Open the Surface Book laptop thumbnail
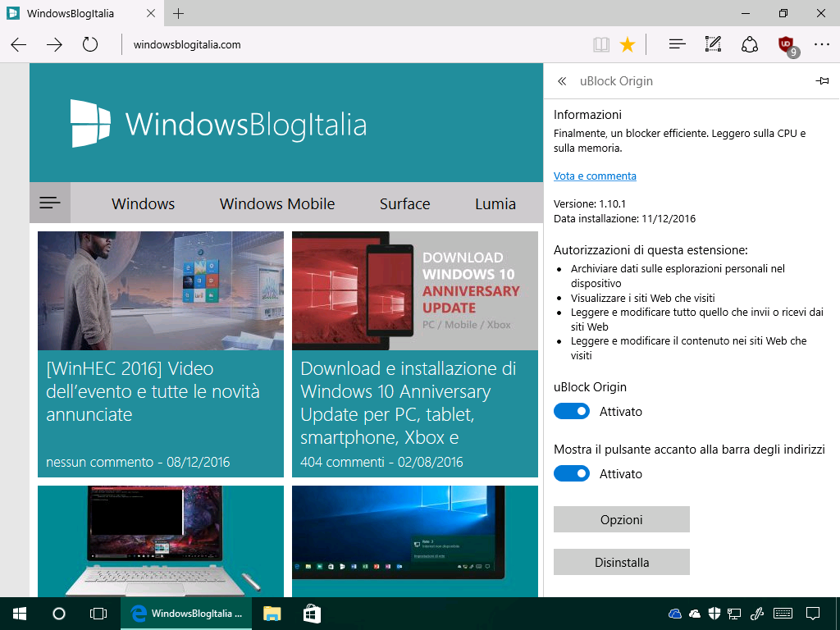The height and width of the screenshot is (630, 840). tap(161, 541)
